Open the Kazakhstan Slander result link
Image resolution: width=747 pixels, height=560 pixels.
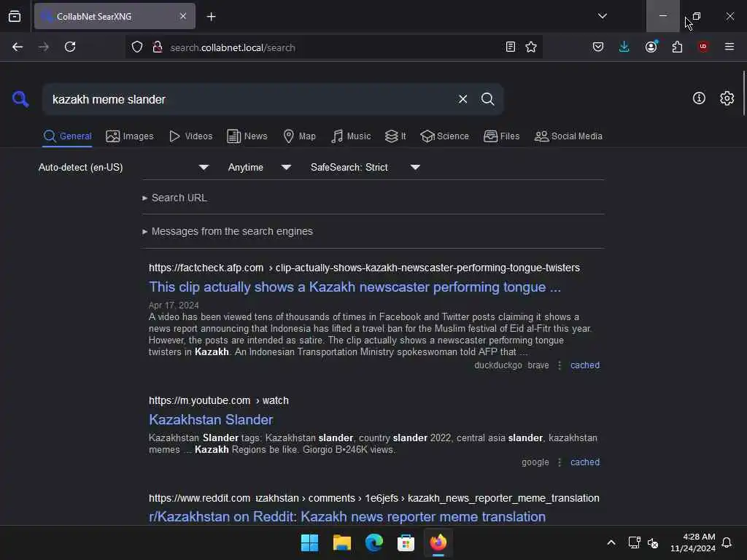click(211, 419)
